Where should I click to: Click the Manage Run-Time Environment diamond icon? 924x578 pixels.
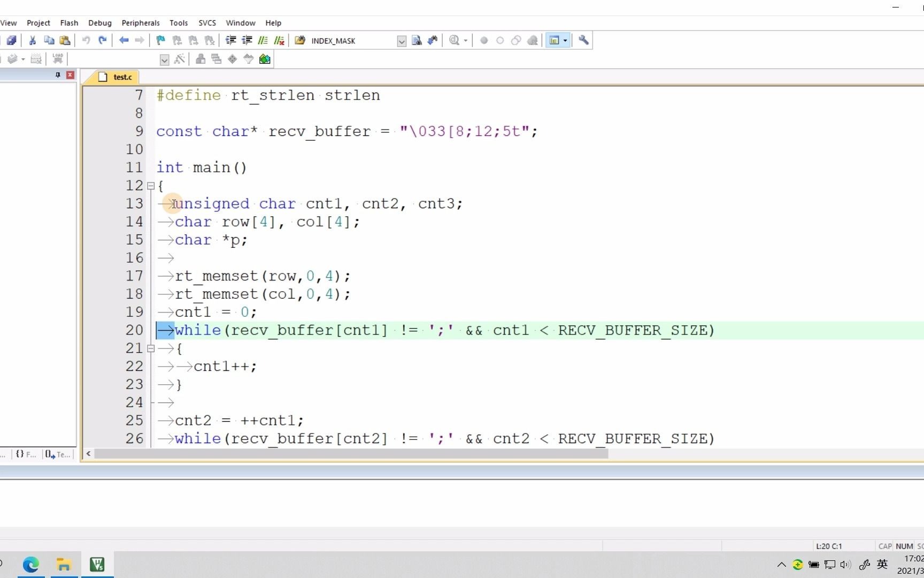point(232,59)
